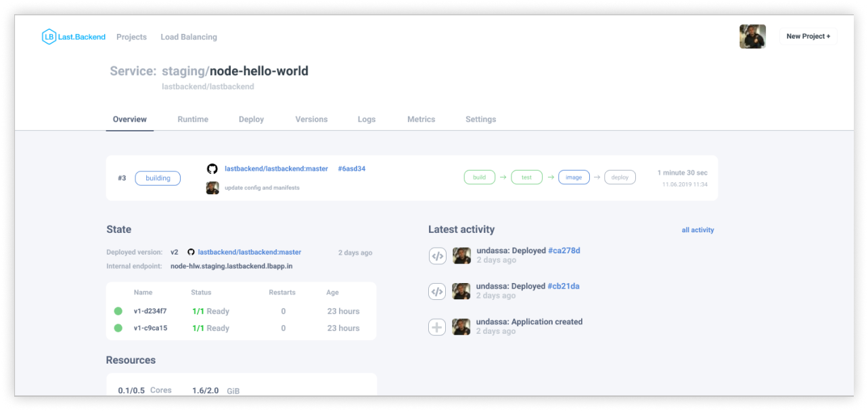Click the Last.Backend hexagon logo
Screen dimensions: 868x411
(49, 37)
